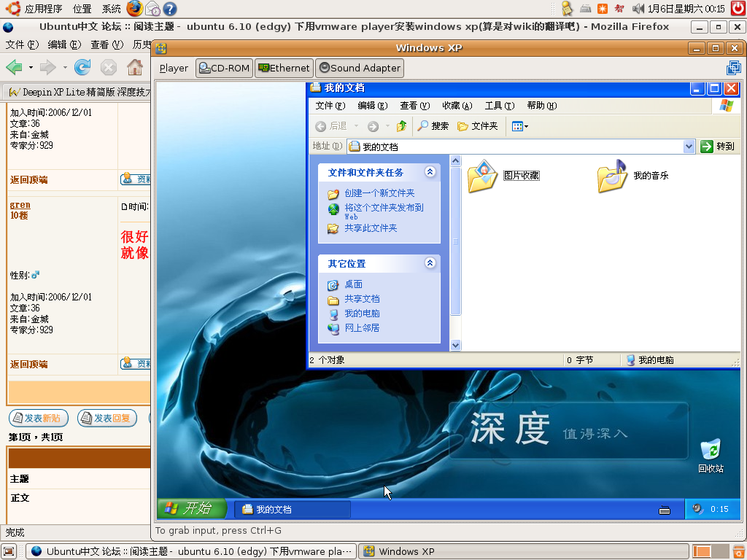This screenshot has width=747, height=560.
Task: Click the GNOME panel volume icon
Action: click(638, 8)
